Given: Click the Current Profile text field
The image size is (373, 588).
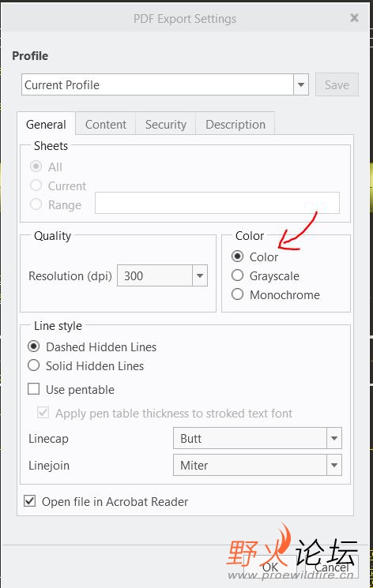Looking at the screenshot, I should (157, 84).
